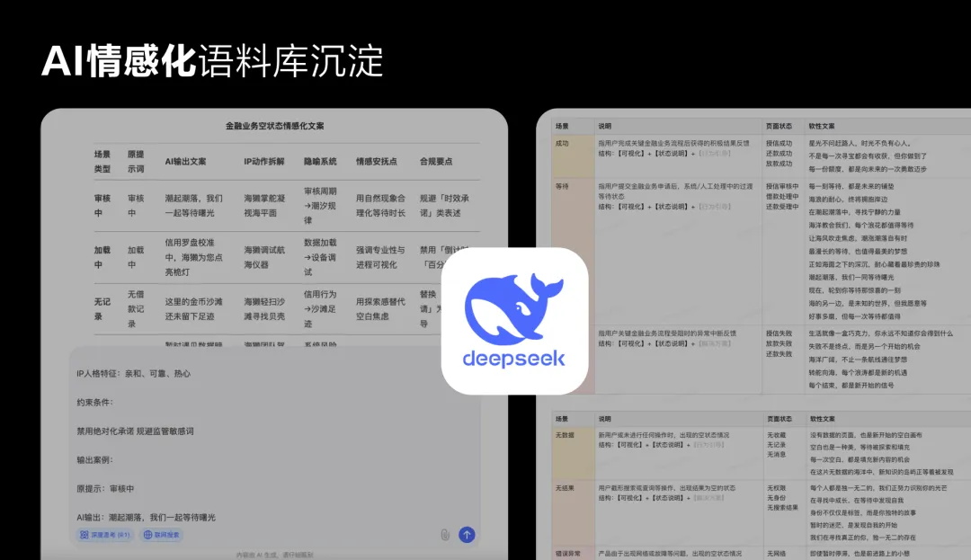The height and width of the screenshot is (560, 971).
Task: Select the 深度思考 (R1) reasoning icon
Action: tap(84, 534)
